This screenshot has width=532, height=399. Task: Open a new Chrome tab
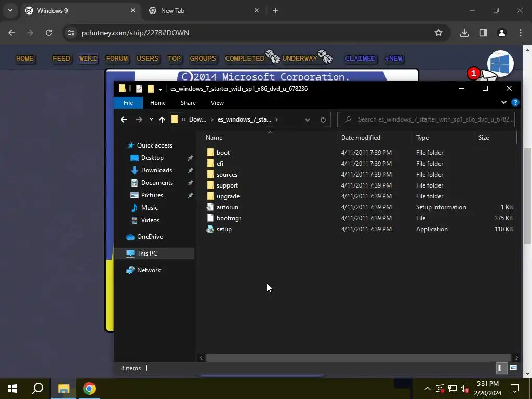click(x=275, y=10)
